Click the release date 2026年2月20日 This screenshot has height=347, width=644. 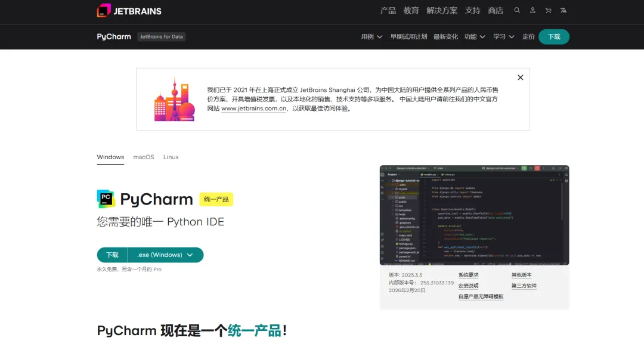pos(407,290)
